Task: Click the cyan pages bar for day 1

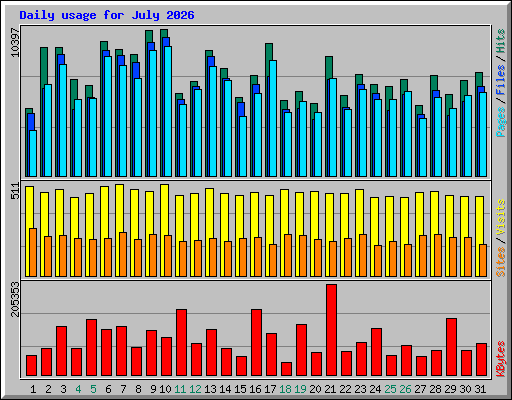Action: [33, 153]
